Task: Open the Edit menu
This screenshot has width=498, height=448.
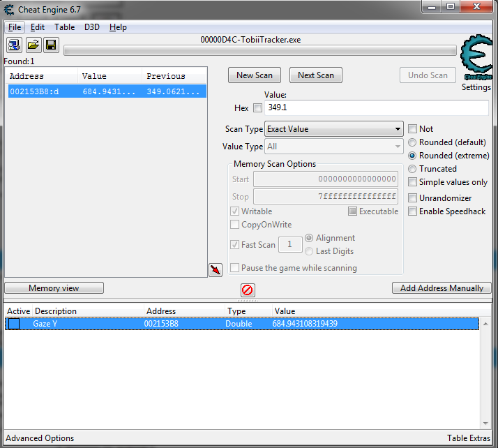Action: [x=38, y=27]
